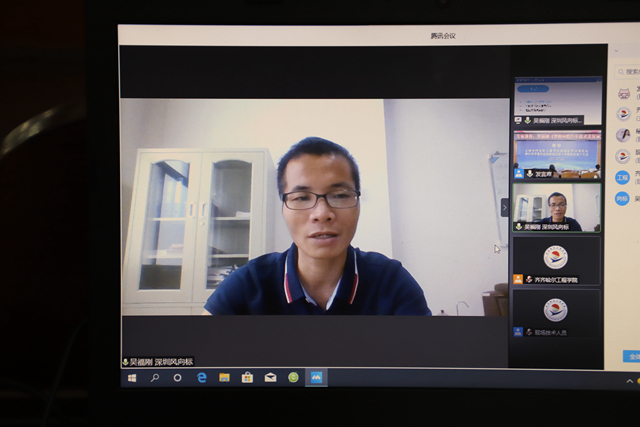Open Cortana circle icon on taskbar

(178, 378)
